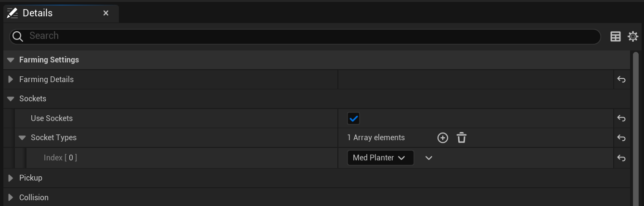644x206 pixels.
Task: Reset Index 0 element to default
Action: click(621, 158)
